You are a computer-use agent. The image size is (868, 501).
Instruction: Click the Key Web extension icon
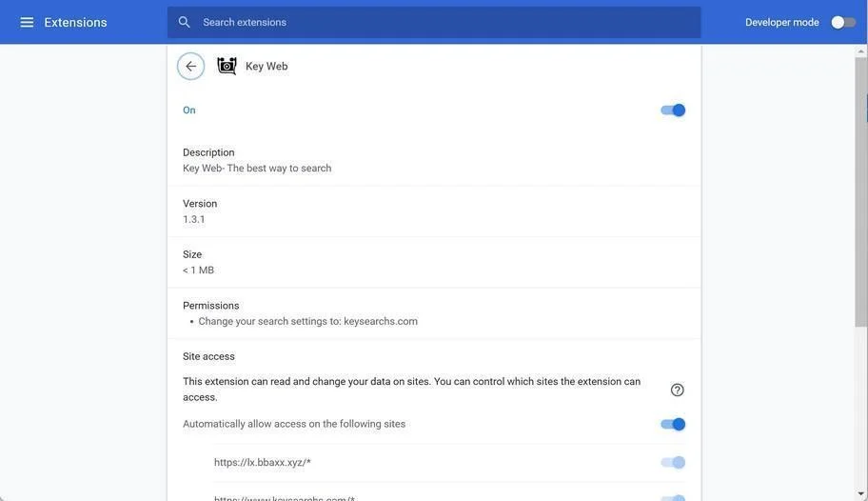pyautogui.click(x=227, y=66)
